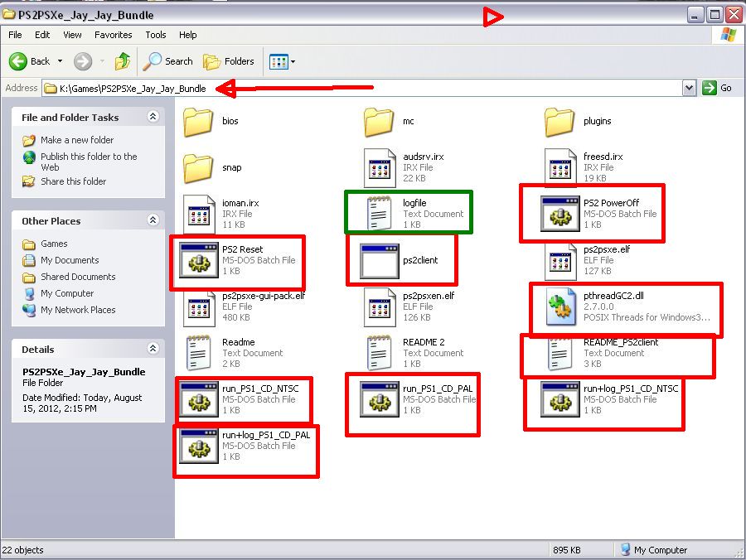Select the pthreadGC2.dll file icon
The image size is (746, 560).
(560, 307)
